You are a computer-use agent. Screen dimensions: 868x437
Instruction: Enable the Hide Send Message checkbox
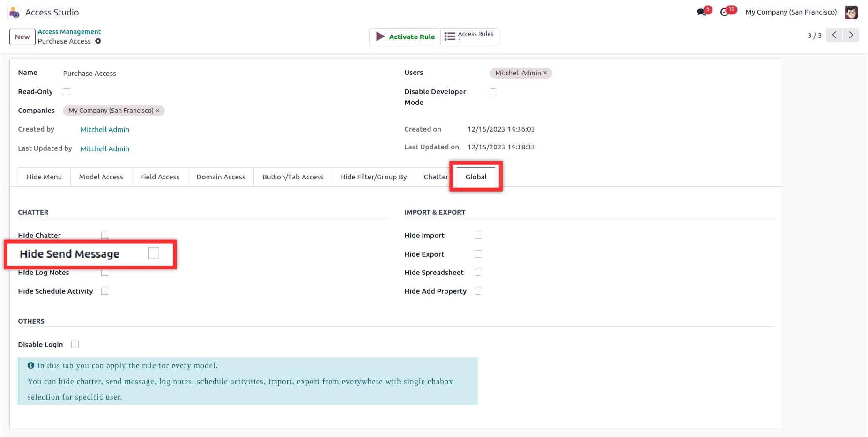[x=154, y=253]
